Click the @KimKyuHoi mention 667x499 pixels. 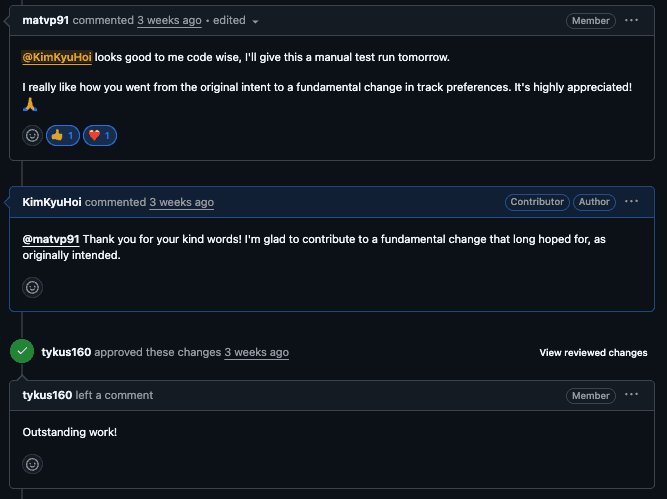[x=57, y=57]
